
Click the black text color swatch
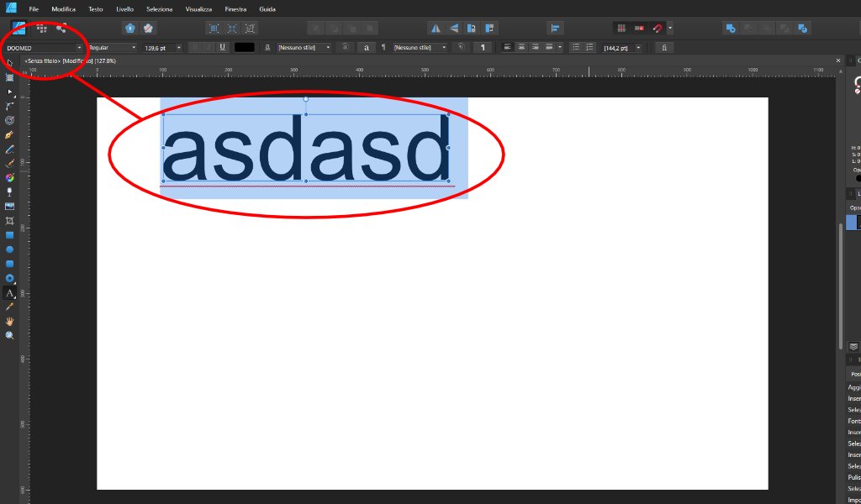click(x=245, y=48)
